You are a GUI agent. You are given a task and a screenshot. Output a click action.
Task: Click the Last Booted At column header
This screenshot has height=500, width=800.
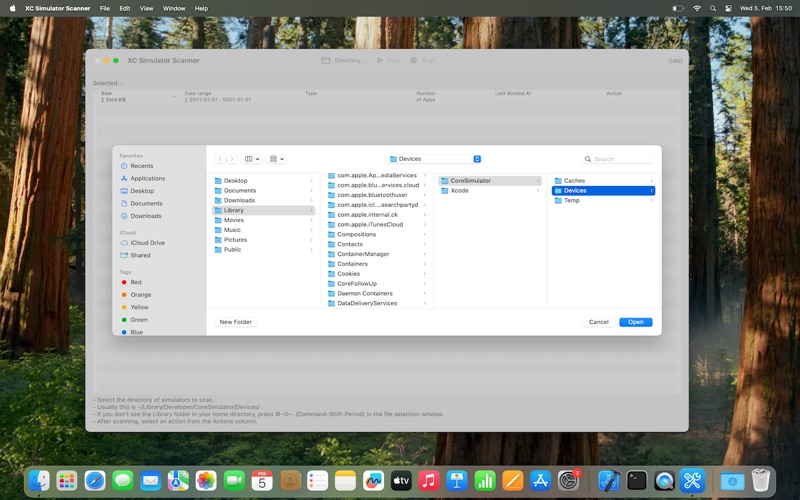[x=513, y=93]
